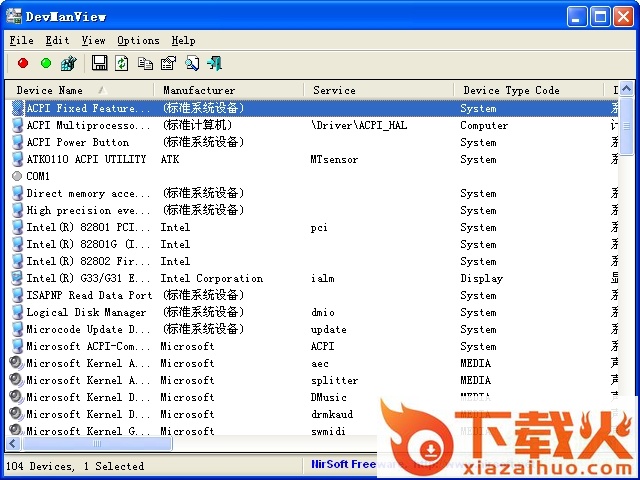This screenshot has width=640, height=480.
Task: Open the Edit menu
Action: click(x=57, y=40)
